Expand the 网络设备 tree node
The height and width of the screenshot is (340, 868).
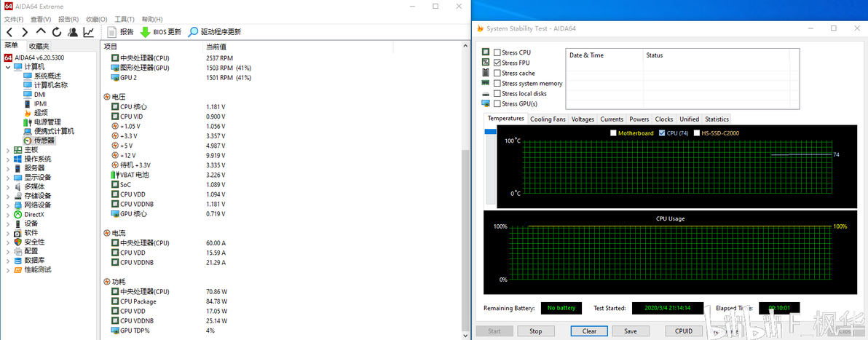(x=7, y=205)
